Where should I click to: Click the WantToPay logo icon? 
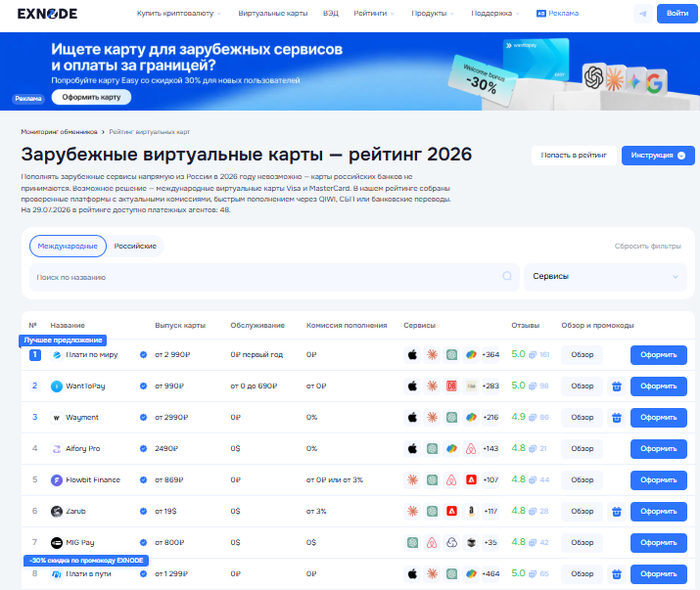point(57,386)
